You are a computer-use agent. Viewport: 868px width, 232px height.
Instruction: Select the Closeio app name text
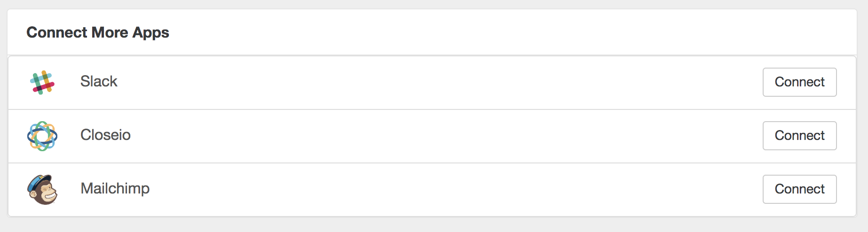[x=105, y=135]
